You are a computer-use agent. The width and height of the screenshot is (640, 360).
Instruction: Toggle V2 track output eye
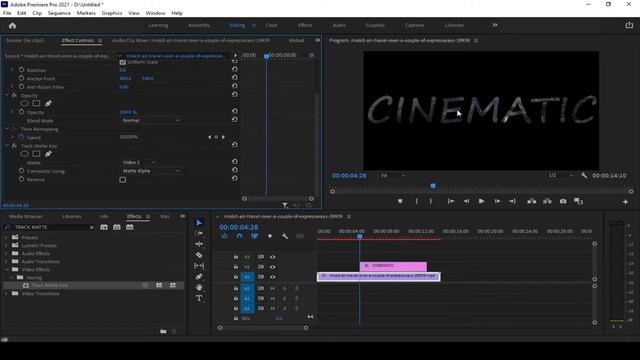[273, 267]
